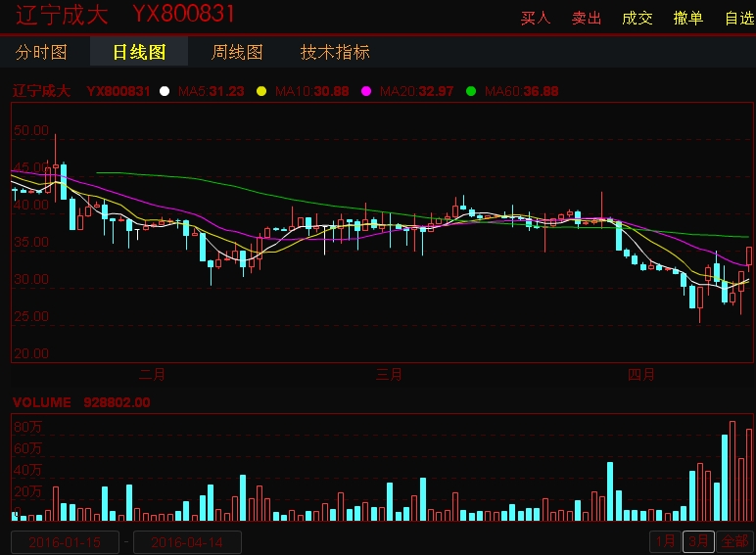Image resolution: width=756 pixels, height=555 pixels.
Task: Select the 1月 time range
Action: (x=665, y=541)
